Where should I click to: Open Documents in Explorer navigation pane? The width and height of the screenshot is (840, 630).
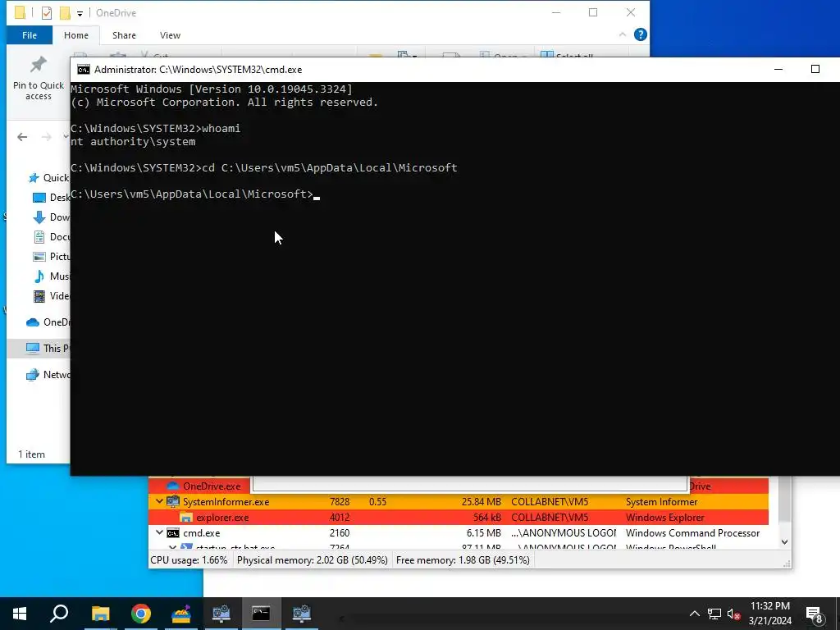[52, 237]
